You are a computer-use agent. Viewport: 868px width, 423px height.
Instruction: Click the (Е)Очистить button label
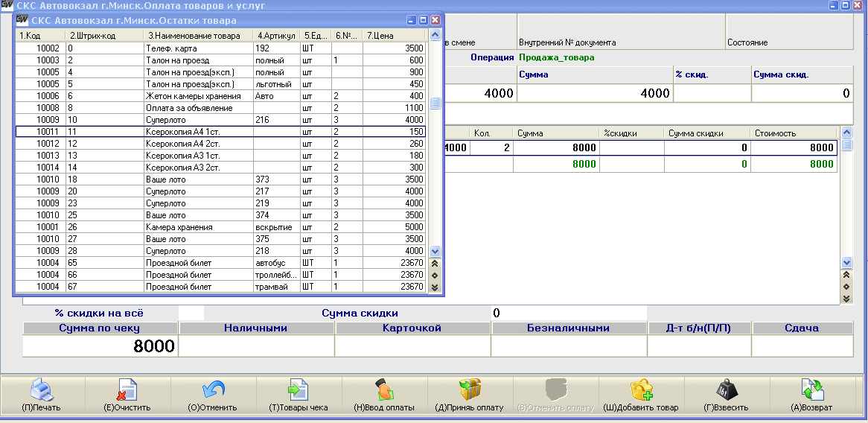pyautogui.click(x=127, y=407)
